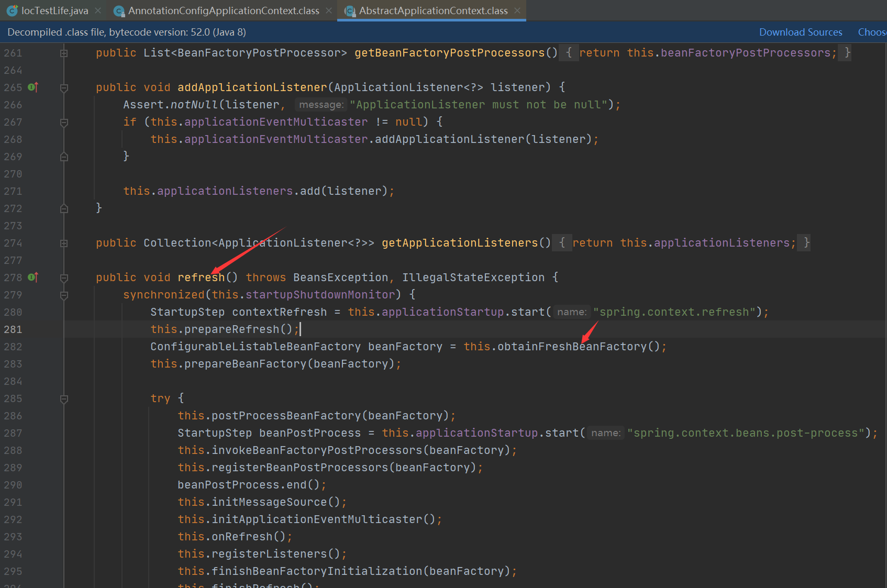Click contextRefresh variable on line 280
Screen dimensions: 887x588
(x=280, y=312)
